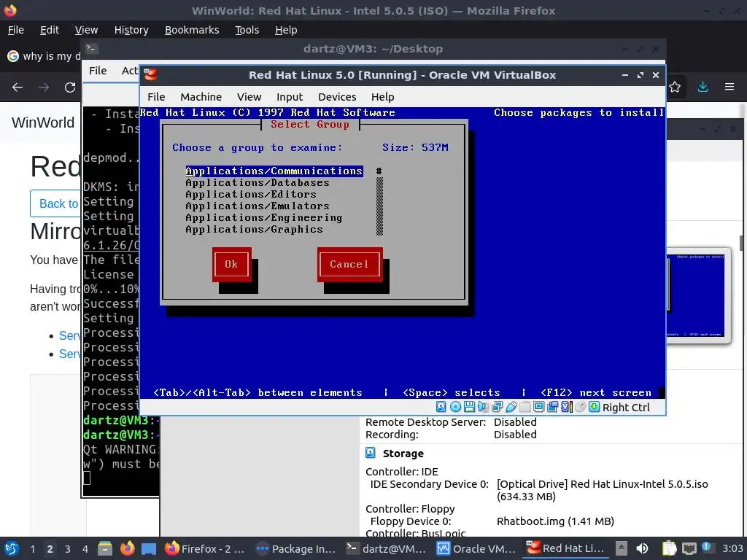This screenshot has height=560, width=747.
Task: Click 'Back to' button on WinWorld page
Action: [55, 203]
